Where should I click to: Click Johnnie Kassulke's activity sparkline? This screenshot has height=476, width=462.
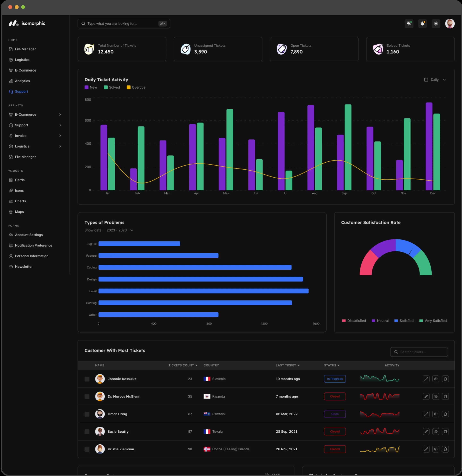click(380, 379)
